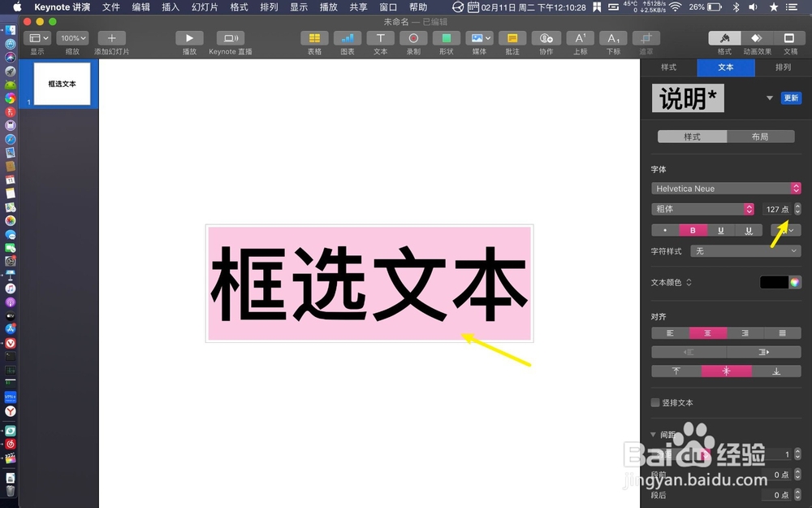The width and height of the screenshot is (812, 508).
Task: Insert a shape using the 形状 icon
Action: (446, 38)
